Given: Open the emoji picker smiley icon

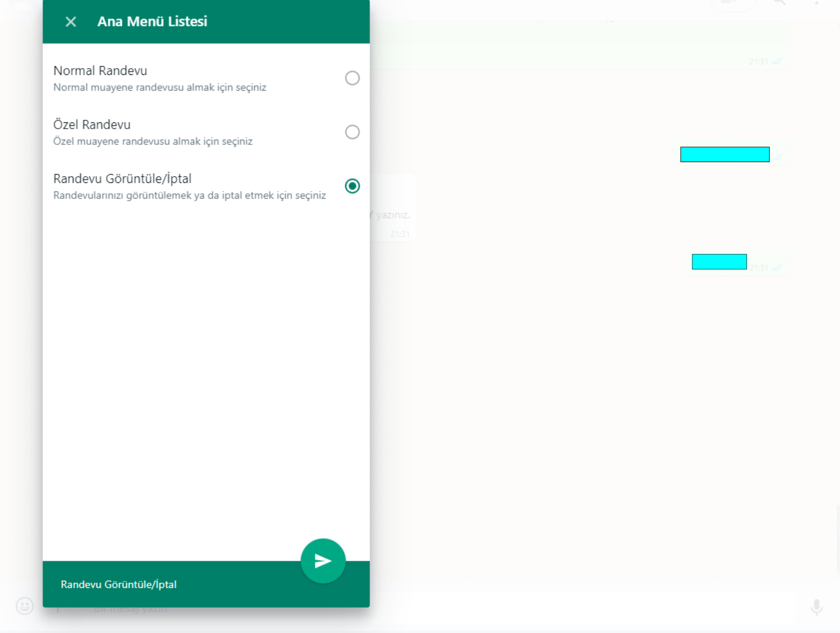Looking at the screenshot, I should pos(24,606).
